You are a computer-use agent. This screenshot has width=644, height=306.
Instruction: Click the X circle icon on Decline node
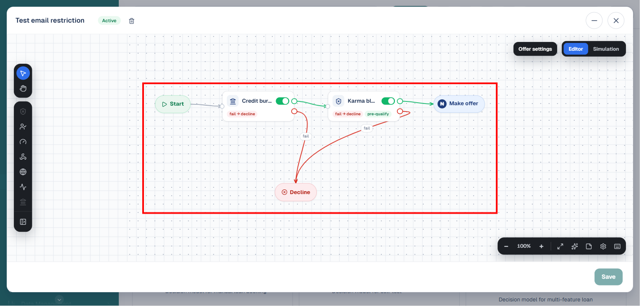pos(284,192)
